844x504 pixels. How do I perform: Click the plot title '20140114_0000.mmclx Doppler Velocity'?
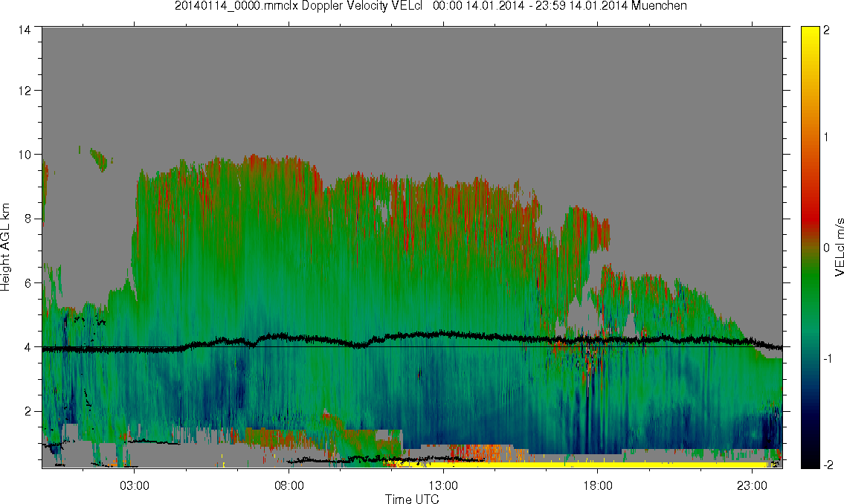pos(282,7)
